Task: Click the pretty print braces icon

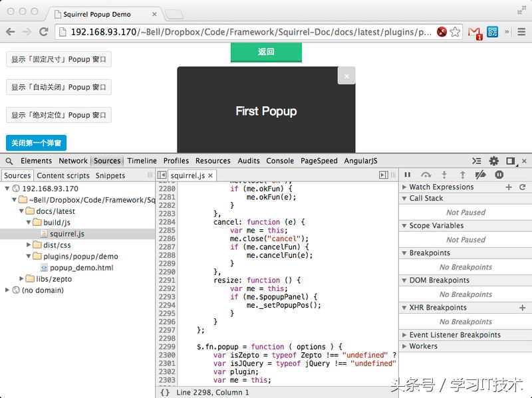Action: coord(165,393)
